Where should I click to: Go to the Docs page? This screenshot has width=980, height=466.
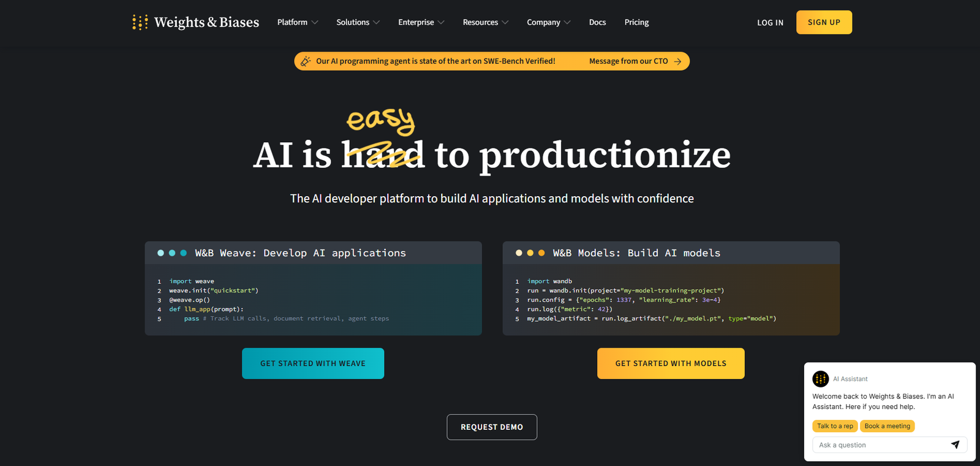point(597,23)
